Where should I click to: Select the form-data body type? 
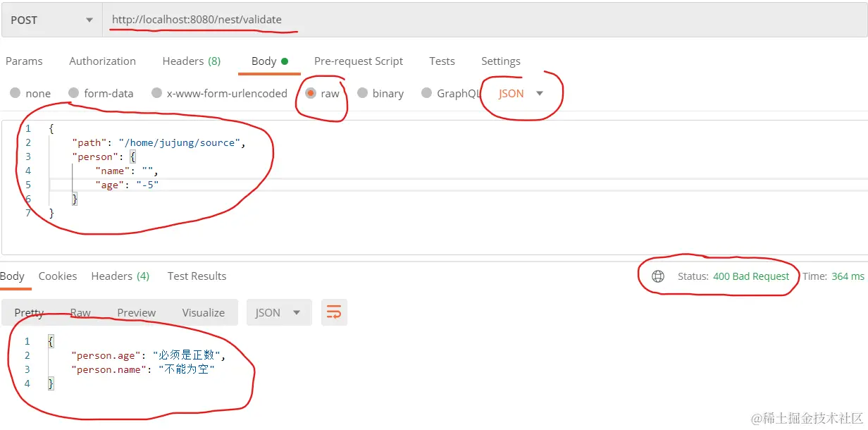(x=101, y=93)
